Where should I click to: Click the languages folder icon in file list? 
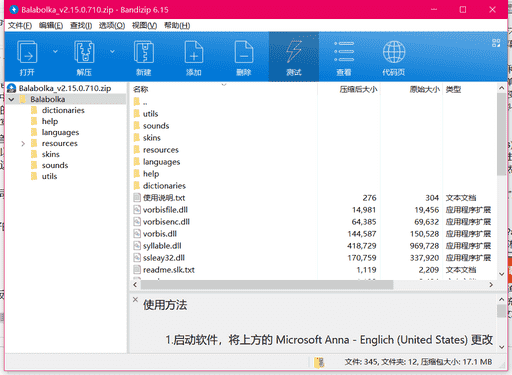point(137,162)
